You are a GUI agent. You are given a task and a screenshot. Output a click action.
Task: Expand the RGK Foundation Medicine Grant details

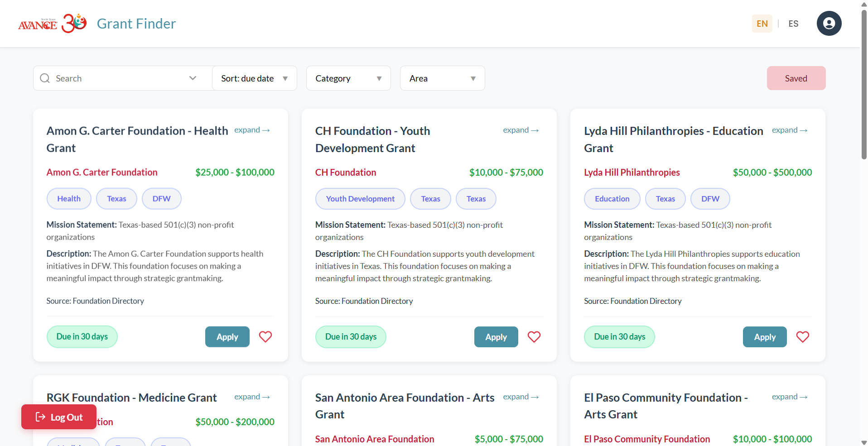[252, 397]
